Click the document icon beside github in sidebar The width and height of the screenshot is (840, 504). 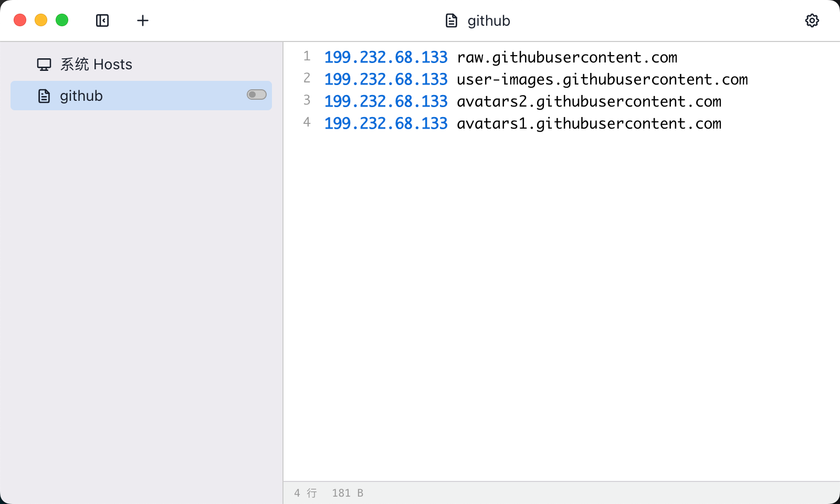(44, 96)
